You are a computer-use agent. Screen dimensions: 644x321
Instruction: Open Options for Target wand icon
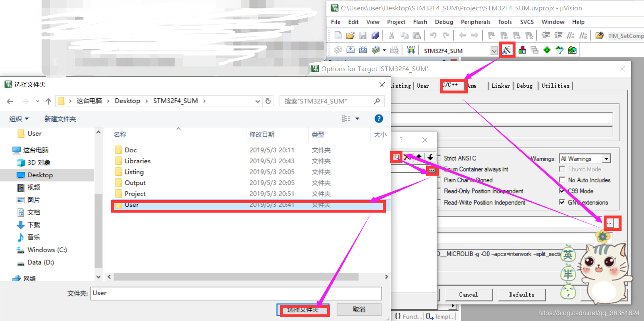pos(506,50)
